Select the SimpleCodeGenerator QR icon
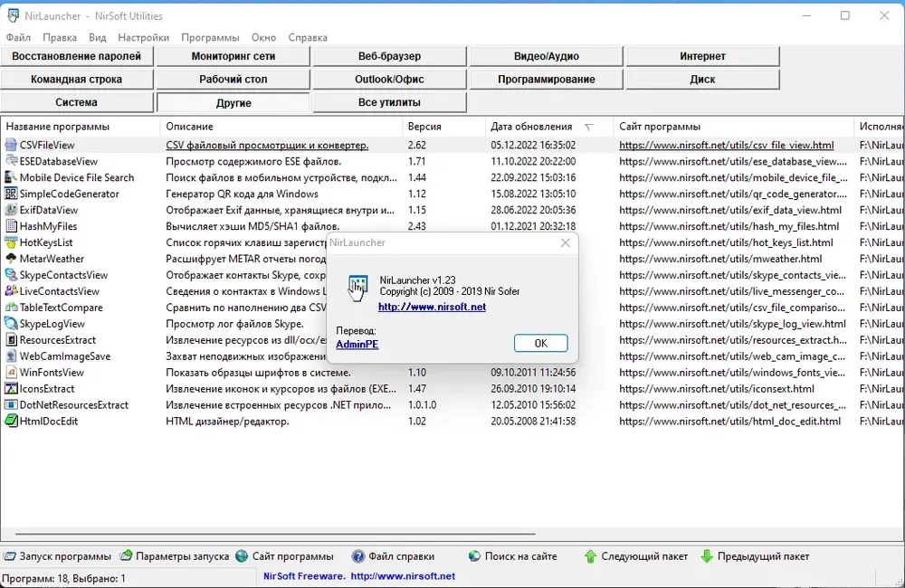Viewport: 905px width, 588px height. click(11, 194)
